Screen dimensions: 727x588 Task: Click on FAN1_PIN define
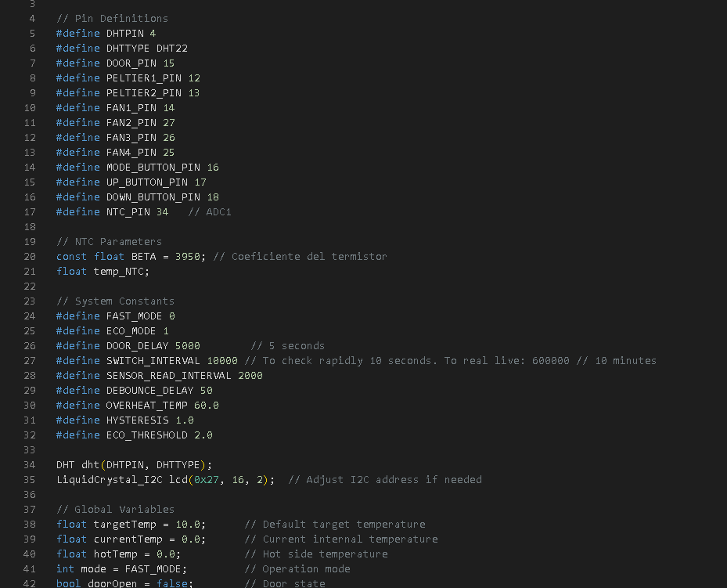click(115, 107)
